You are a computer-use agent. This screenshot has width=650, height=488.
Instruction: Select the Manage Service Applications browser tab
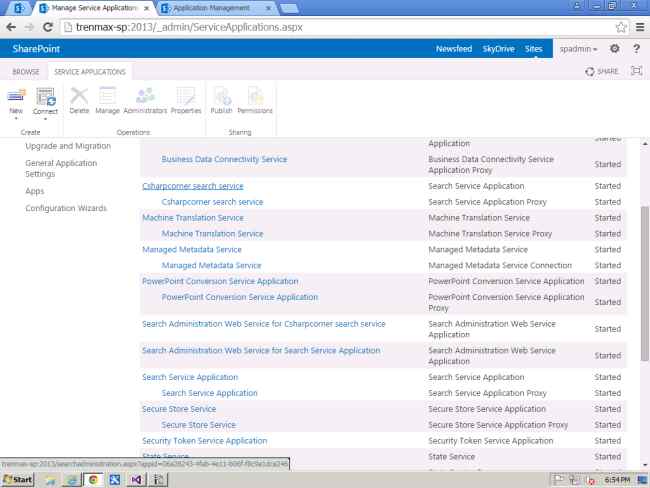pos(94,8)
